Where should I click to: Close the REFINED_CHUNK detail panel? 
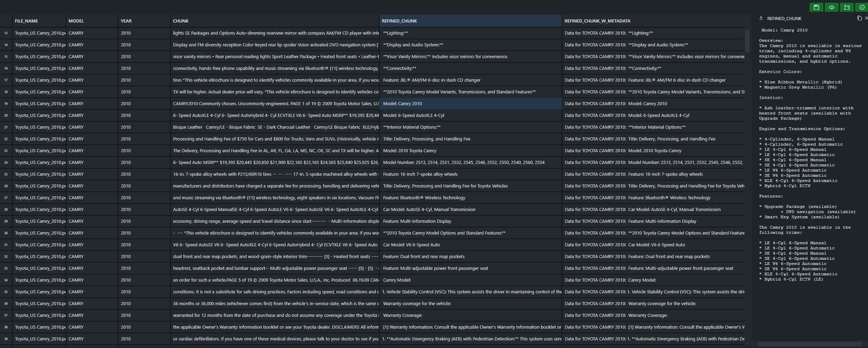pos(866,18)
